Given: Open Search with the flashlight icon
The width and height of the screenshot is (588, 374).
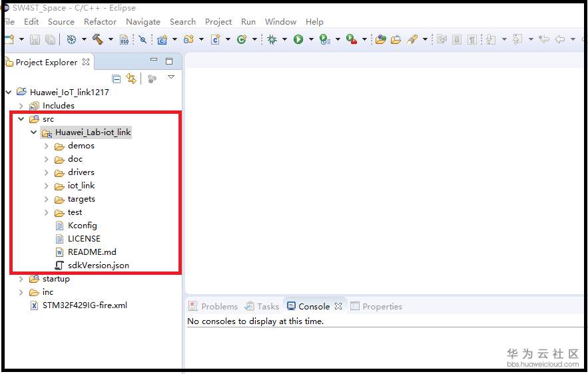Looking at the screenshot, I should 412,39.
